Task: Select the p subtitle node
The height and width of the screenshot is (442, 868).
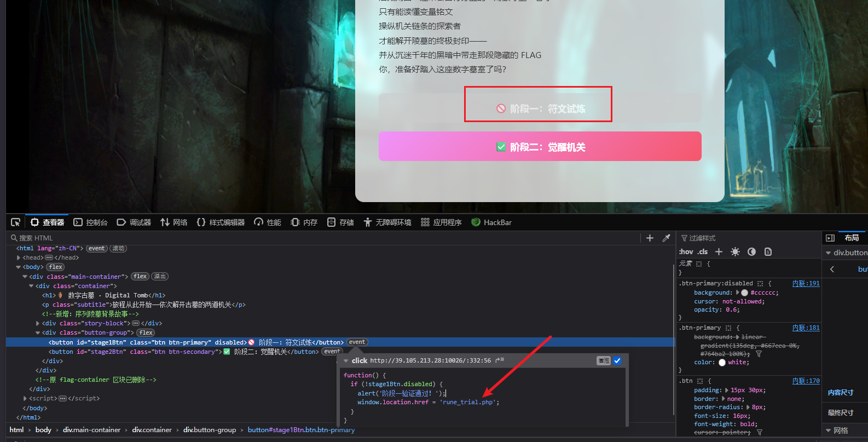Action: click(143, 305)
